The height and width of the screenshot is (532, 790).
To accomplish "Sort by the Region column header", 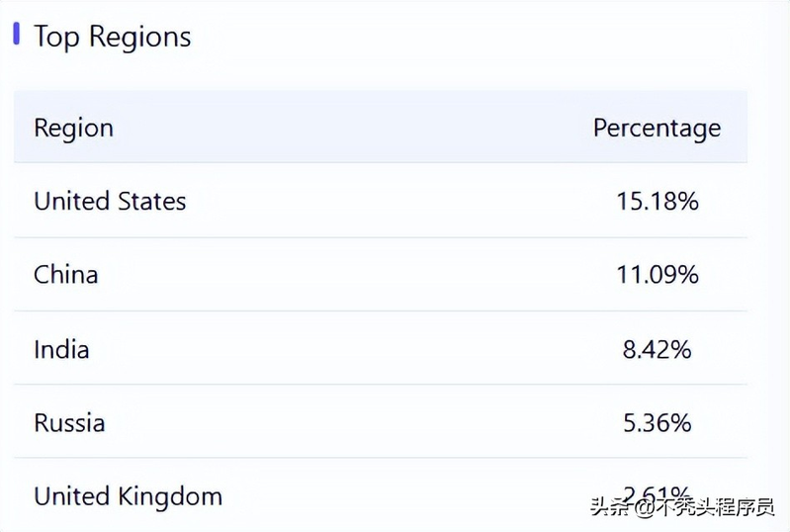I will (x=73, y=128).
